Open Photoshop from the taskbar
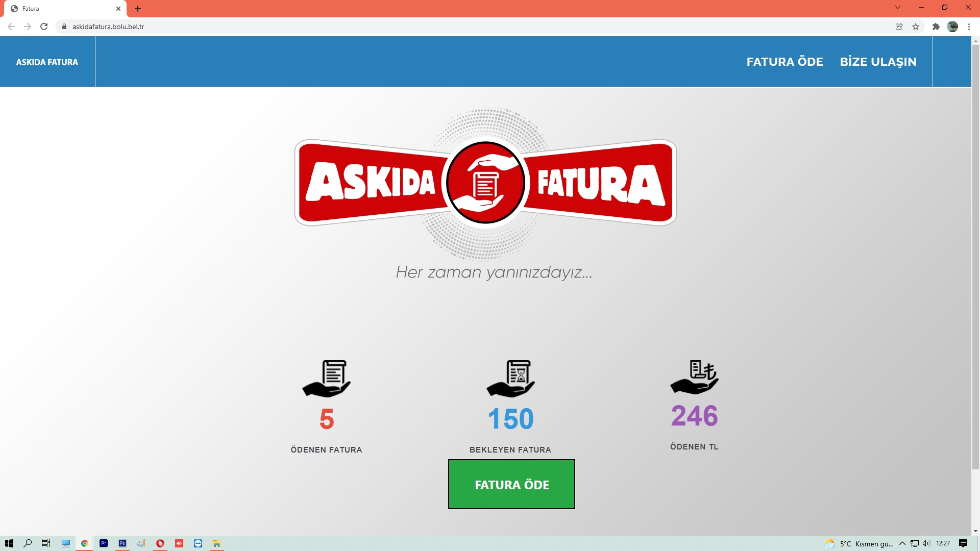This screenshot has width=980, height=551. [122, 543]
